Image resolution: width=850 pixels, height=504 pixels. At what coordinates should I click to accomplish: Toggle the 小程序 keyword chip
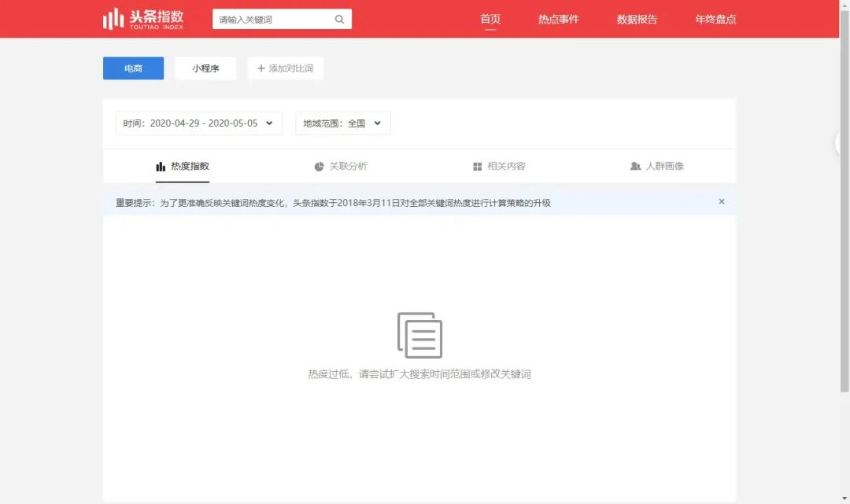pyautogui.click(x=205, y=68)
